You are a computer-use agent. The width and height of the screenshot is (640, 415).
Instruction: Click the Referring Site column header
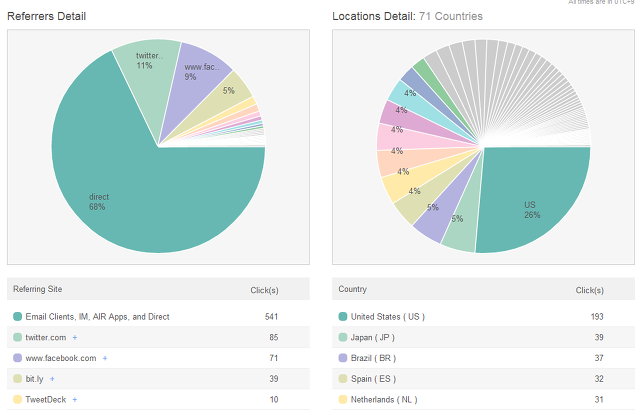pos(37,289)
